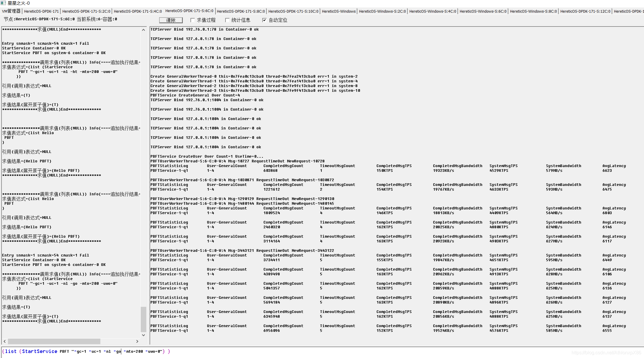The width and height of the screenshot is (644, 358).
Task: Click 'Entry snmask=1 scmask=54 cmask=1 Fail' top line
Action: (45, 43)
